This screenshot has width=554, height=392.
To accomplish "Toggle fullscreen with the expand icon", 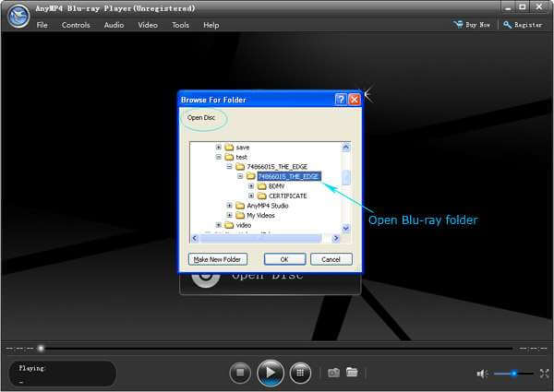I will [x=545, y=374].
